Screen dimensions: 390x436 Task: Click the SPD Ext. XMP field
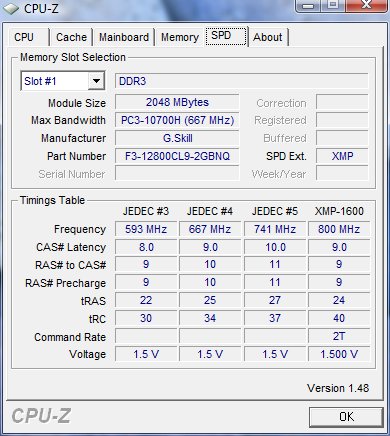tap(342, 156)
